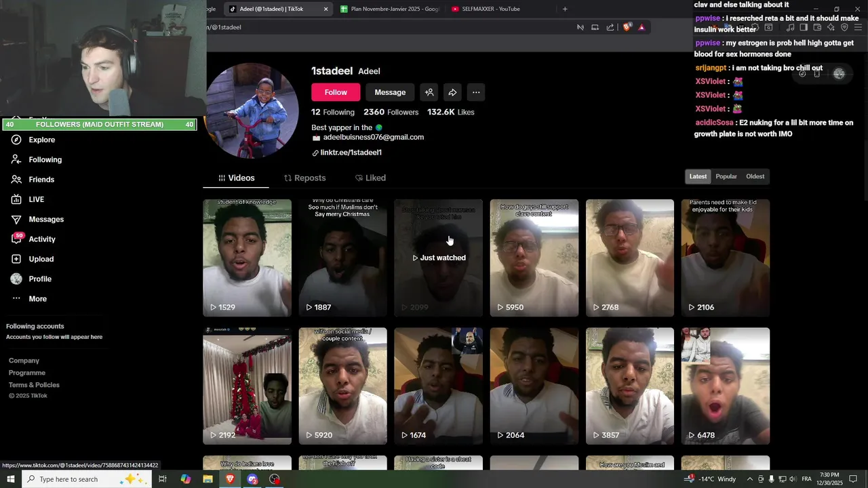Open the student of knowledge video

click(x=247, y=258)
